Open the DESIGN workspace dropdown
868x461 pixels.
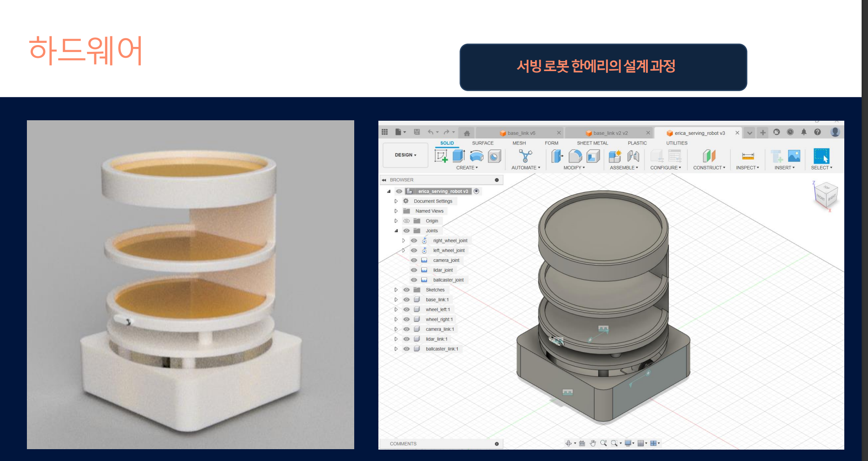click(x=405, y=155)
